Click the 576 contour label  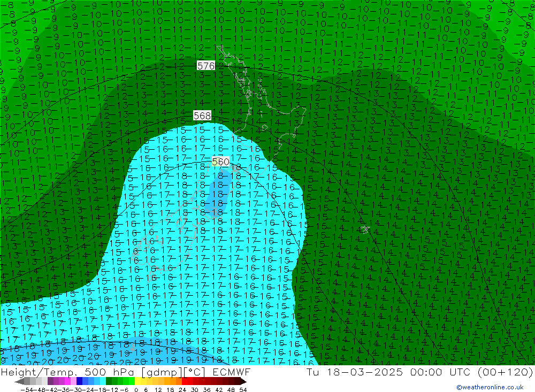pos(206,65)
